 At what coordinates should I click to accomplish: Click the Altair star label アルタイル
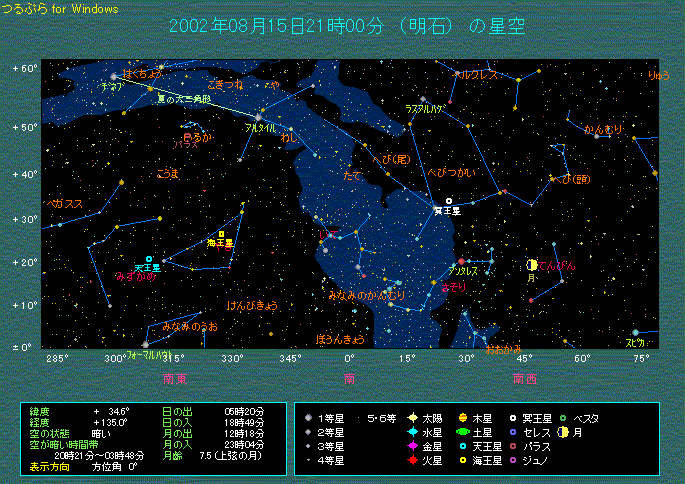click(x=260, y=129)
